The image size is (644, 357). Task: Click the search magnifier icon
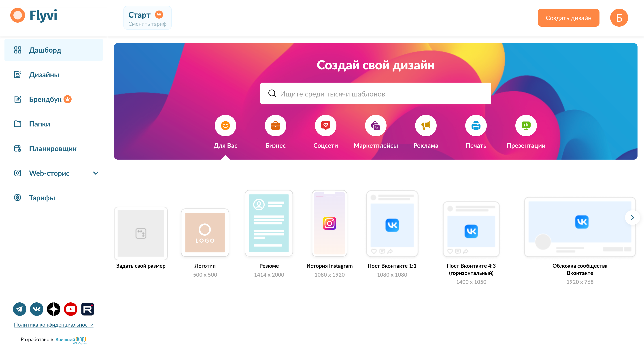(272, 93)
